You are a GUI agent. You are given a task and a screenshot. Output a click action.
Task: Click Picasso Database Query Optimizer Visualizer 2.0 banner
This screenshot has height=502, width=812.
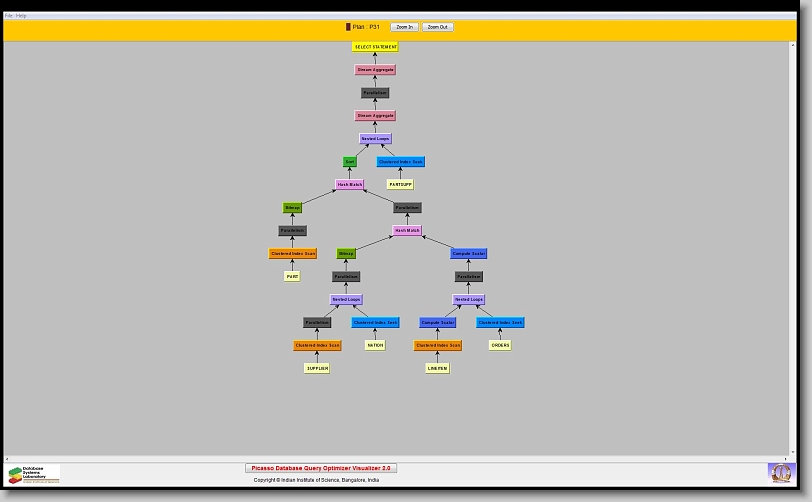[321, 468]
